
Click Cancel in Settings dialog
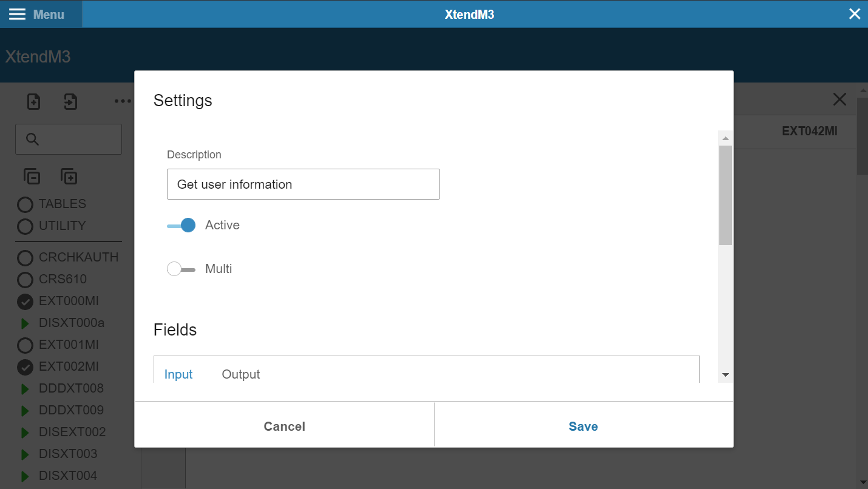pyautogui.click(x=284, y=427)
